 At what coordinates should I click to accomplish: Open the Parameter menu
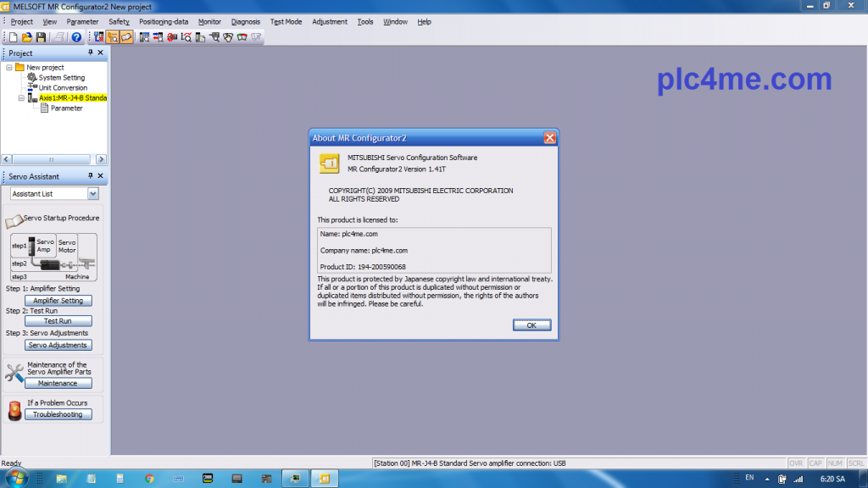tap(82, 21)
